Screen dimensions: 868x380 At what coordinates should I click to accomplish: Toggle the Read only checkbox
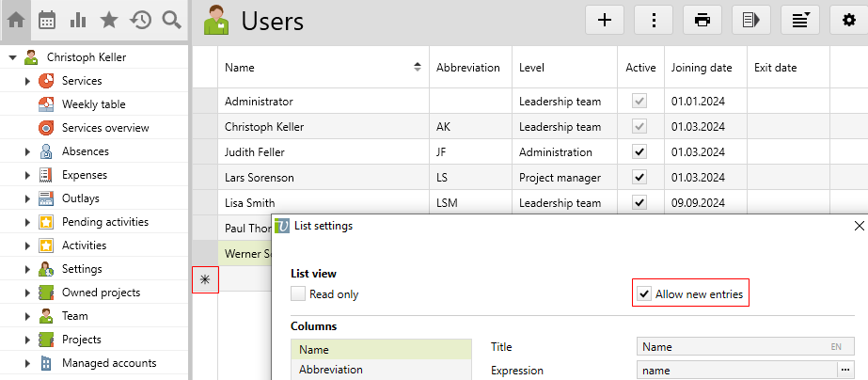tap(298, 294)
